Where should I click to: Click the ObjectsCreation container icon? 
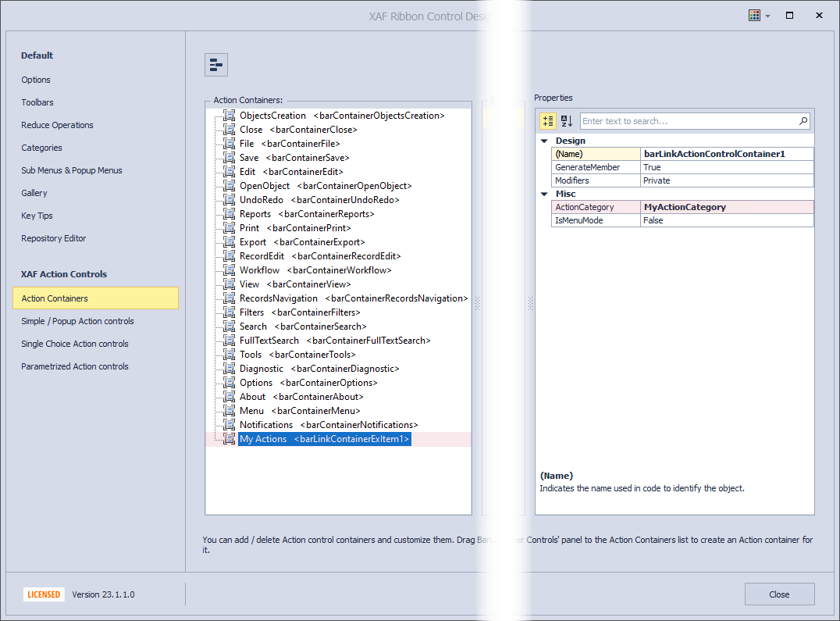[230, 115]
